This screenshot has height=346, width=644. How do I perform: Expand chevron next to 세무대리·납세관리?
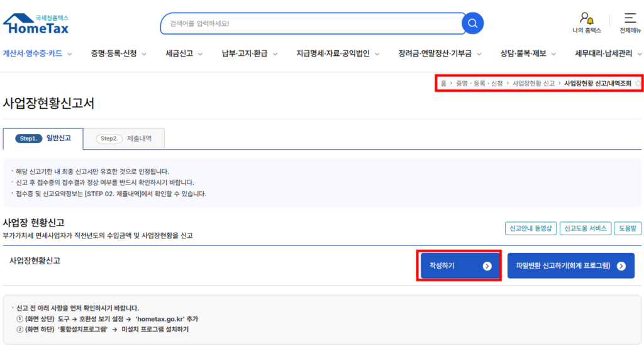tap(640, 54)
